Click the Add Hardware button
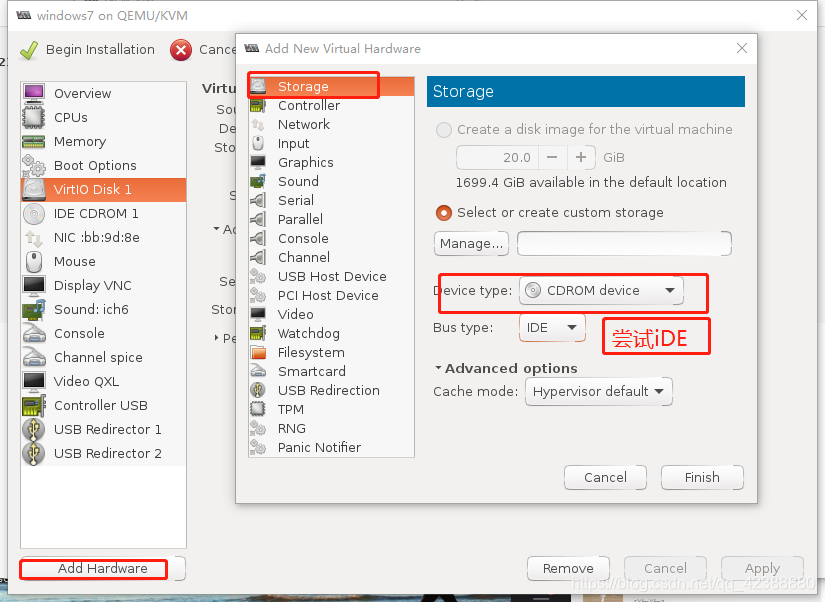The image size is (825, 602). [92, 569]
